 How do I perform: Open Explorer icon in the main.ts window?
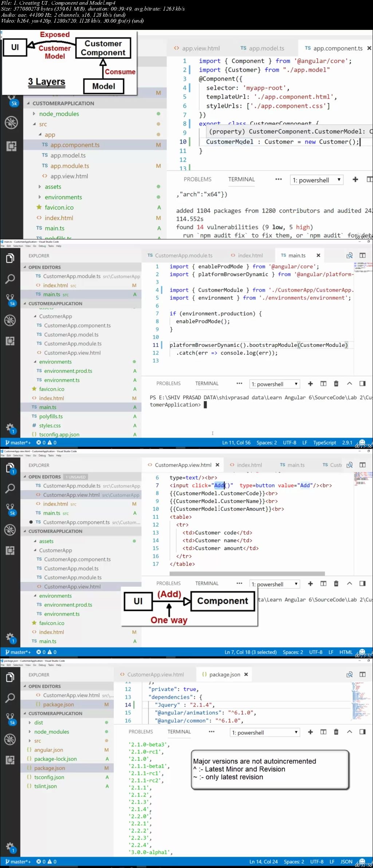click(10, 258)
